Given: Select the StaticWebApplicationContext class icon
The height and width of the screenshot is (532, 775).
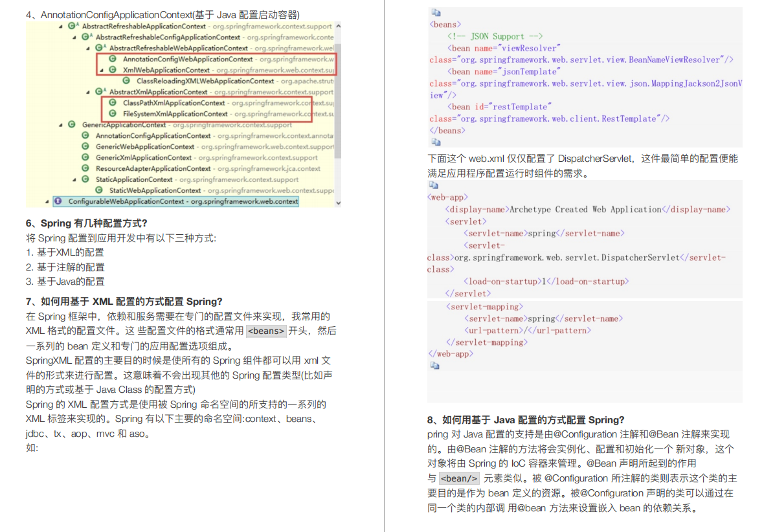Looking at the screenshot, I should 99,190.
